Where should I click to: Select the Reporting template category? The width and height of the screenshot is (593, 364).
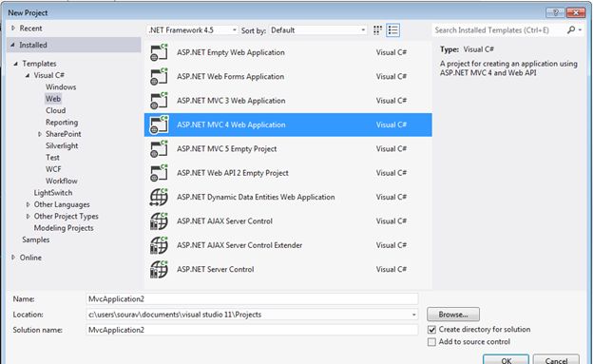[x=62, y=123]
